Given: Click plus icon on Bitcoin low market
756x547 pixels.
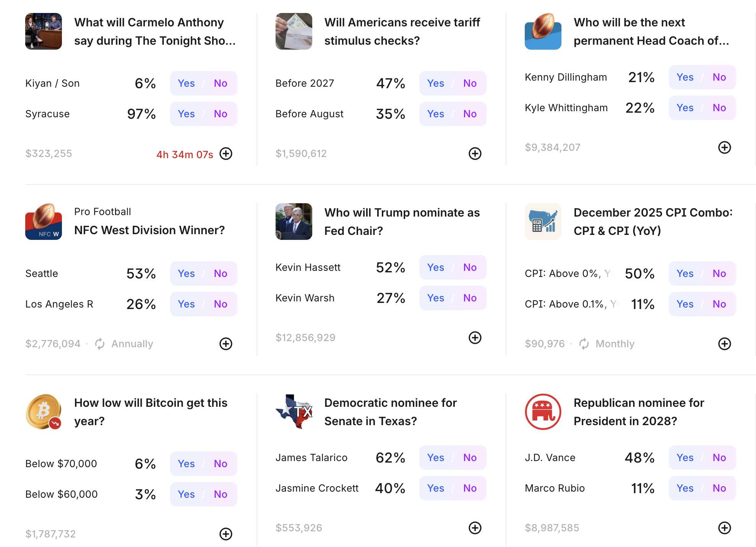Looking at the screenshot, I should pos(226,534).
